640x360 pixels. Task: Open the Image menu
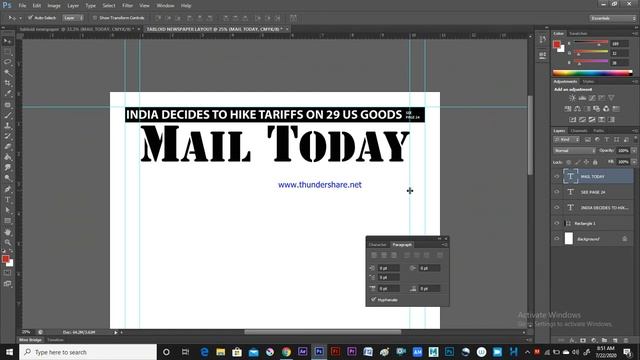[x=53, y=6]
